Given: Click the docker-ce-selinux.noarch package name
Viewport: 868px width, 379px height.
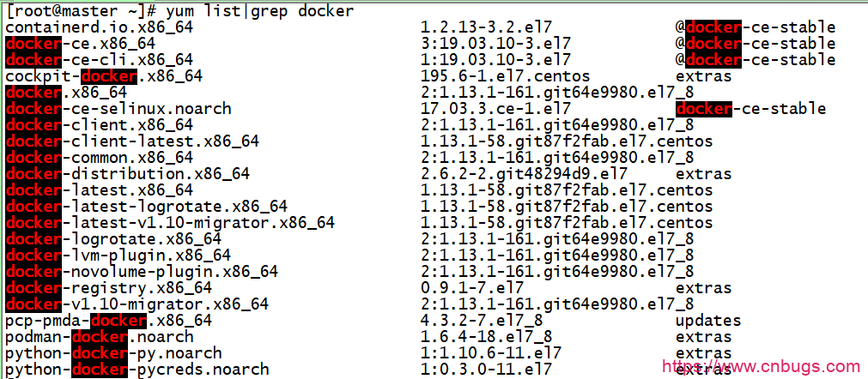Looking at the screenshot, I should click(118, 109).
